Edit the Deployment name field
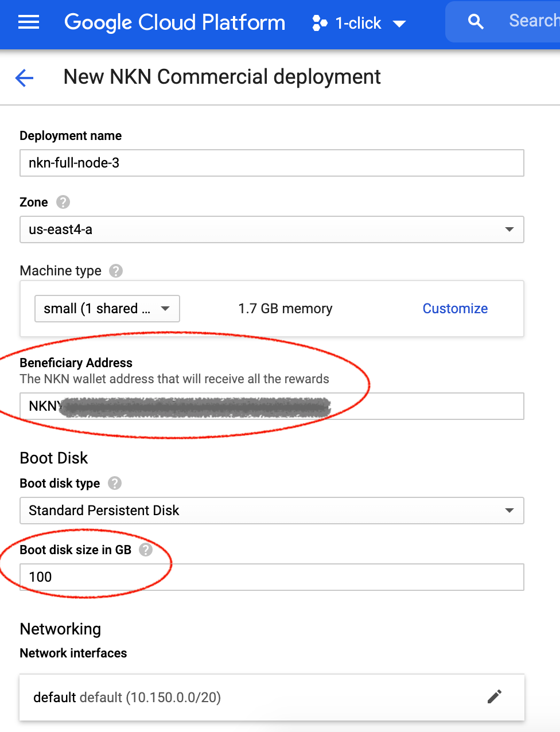This screenshot has height=732, width=560. click(272, 163)
